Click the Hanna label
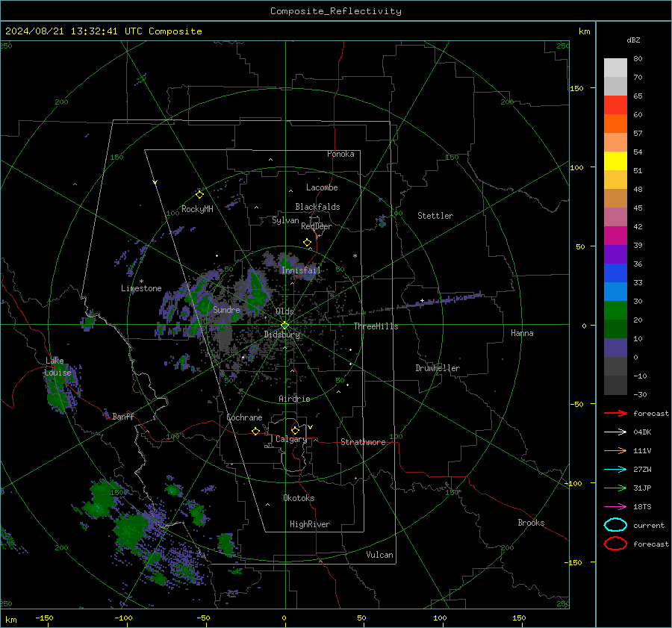 522,333
